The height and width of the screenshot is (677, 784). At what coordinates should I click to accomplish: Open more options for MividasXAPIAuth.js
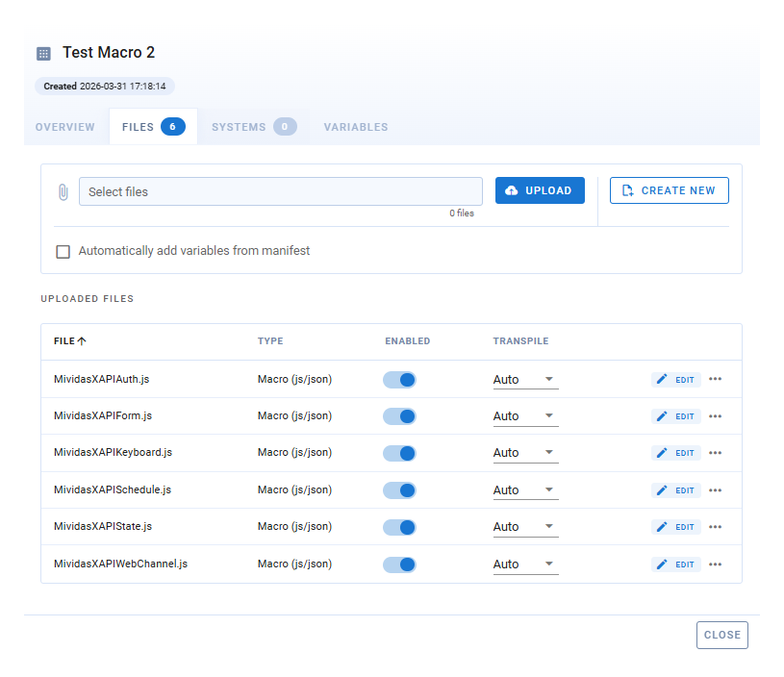pyautogui.click(x=715, y=379)
